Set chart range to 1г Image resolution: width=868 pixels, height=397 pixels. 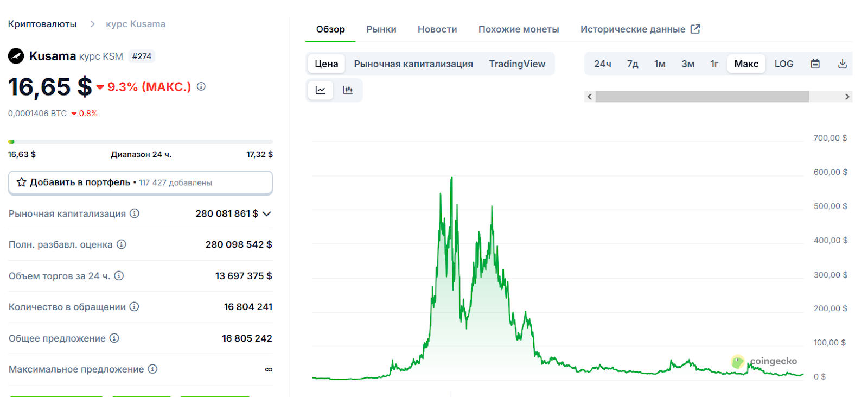(x=714, y=64)
